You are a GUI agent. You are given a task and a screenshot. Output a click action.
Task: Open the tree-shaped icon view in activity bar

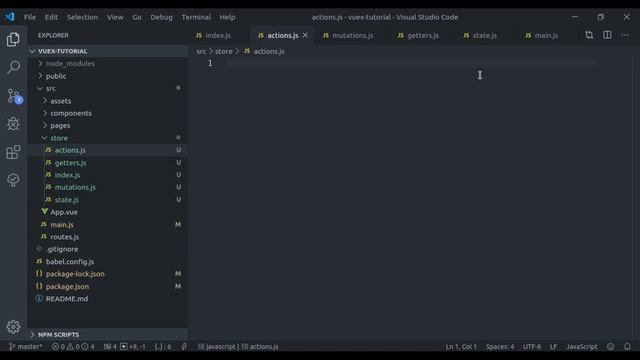coord(13,180)
